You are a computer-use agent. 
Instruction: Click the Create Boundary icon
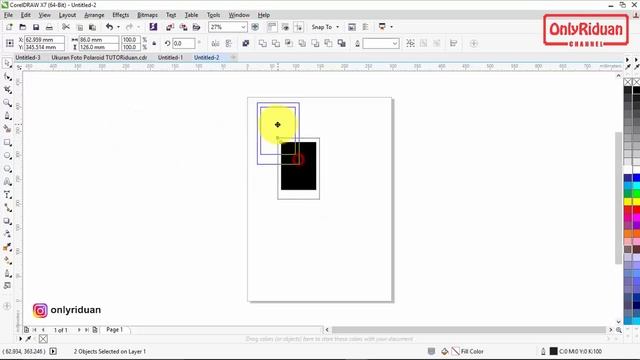click(342, 43)
